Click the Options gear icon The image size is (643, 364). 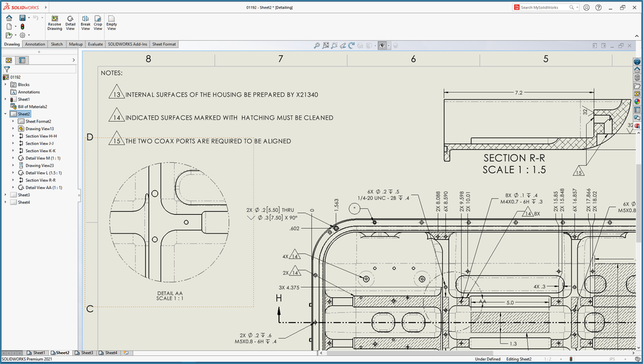pyautogui.click(x=22, y=35)
